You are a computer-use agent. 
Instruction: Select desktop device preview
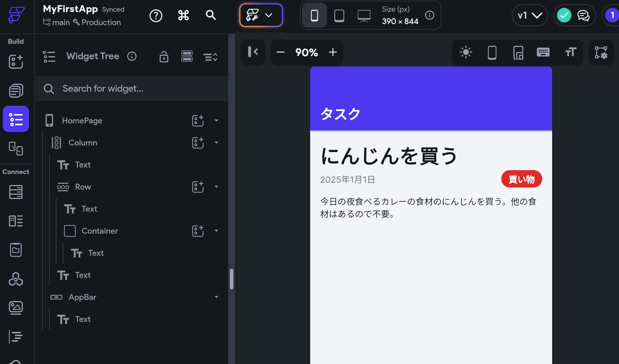[x=364, y=16]
